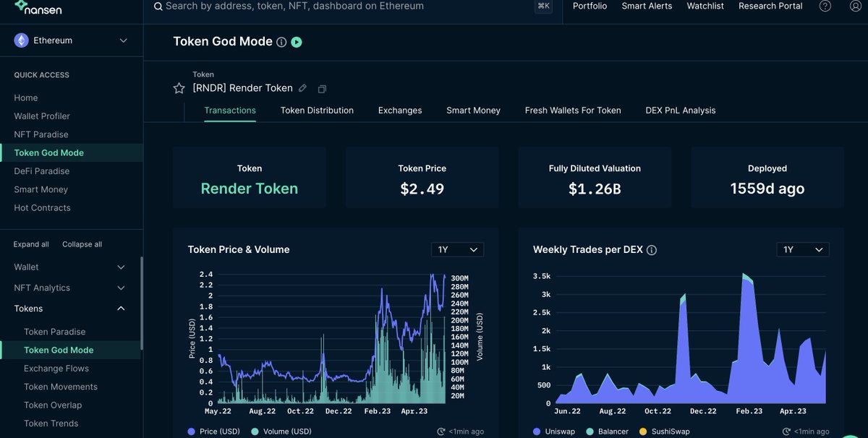Image resolution: width=868 pixels, height=438 pixels.
Task: Open Hot Contracts in Quick Access
Action: pyautogui.click(x=42, y=207)
